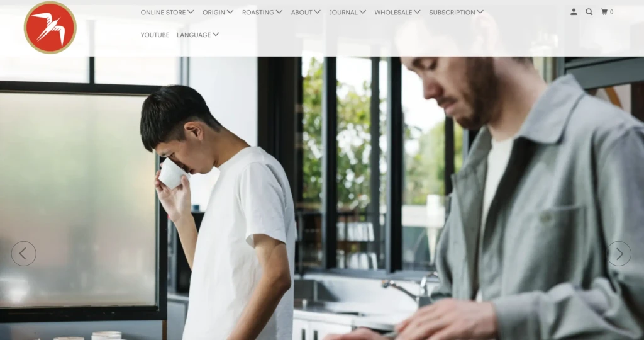Advance to next slide arrow
Image resolution: width=644 pixels, height=340 pixels.
pos(619,254)
